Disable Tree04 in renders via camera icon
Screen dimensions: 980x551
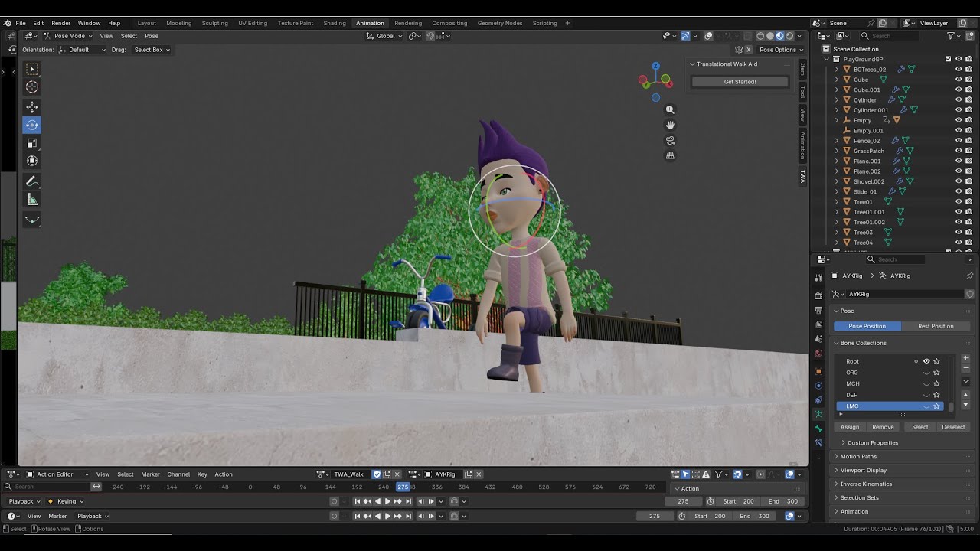coord(969,243)
